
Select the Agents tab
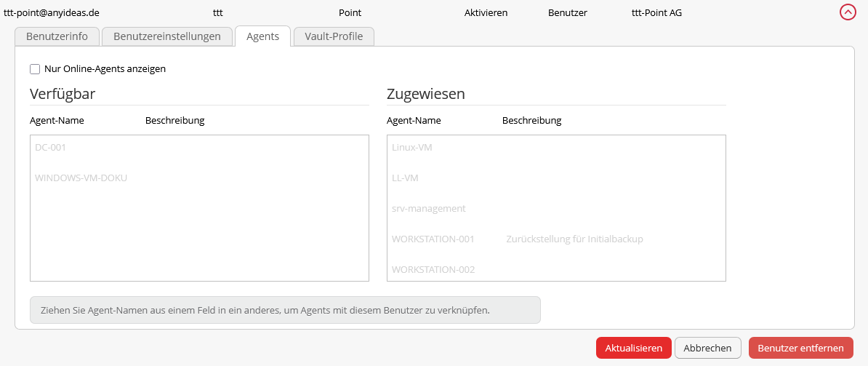(x=262, y=36)
